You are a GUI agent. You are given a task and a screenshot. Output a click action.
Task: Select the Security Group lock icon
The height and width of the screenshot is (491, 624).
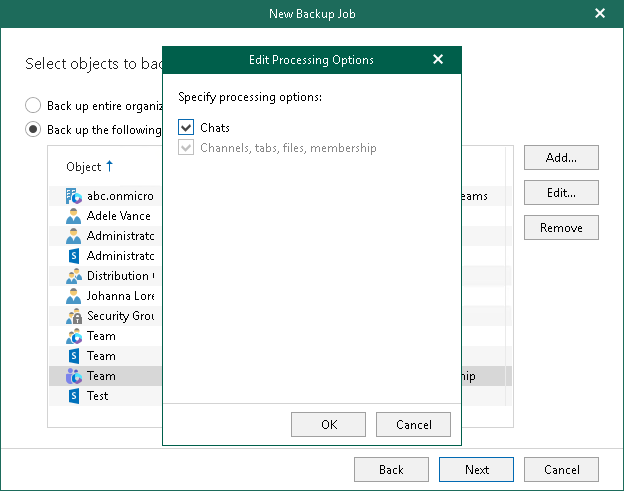point(73,316)
